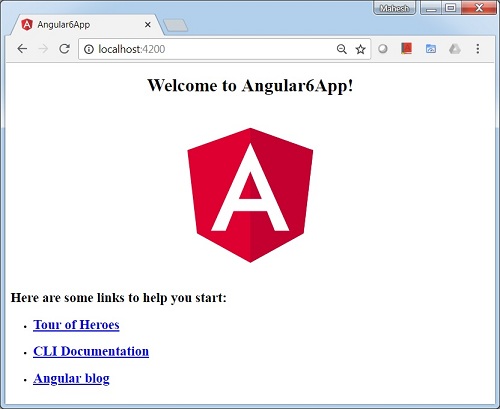Close the Angular6App tab
Viewport: 500px width, 409px height.
(x=148, y=25)
